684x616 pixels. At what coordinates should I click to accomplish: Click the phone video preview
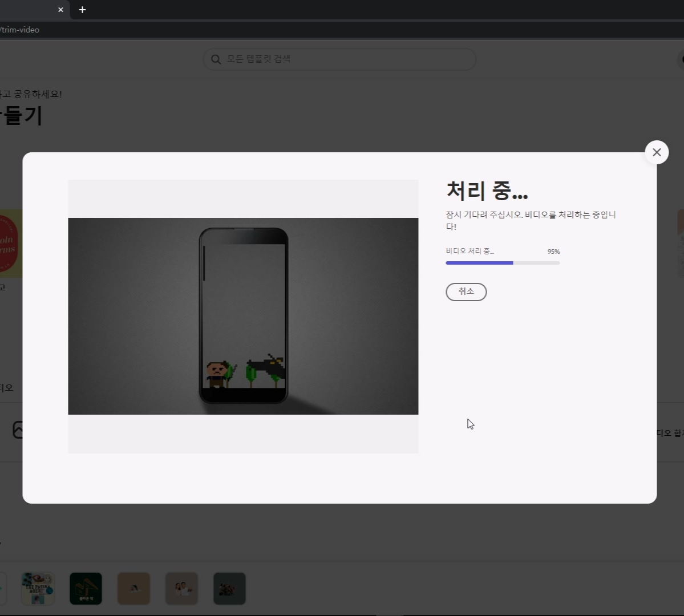tap(243, 317)
